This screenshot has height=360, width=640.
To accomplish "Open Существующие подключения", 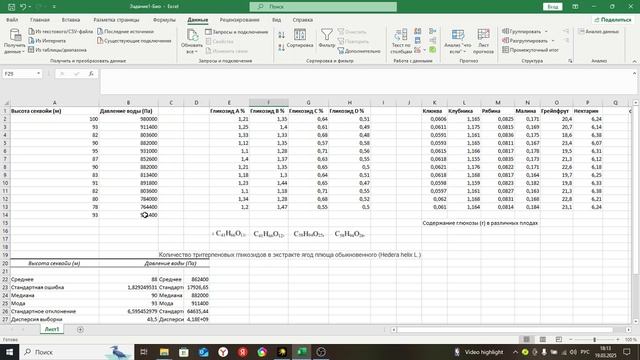I will pyautogui.click(x=134, y=41).
